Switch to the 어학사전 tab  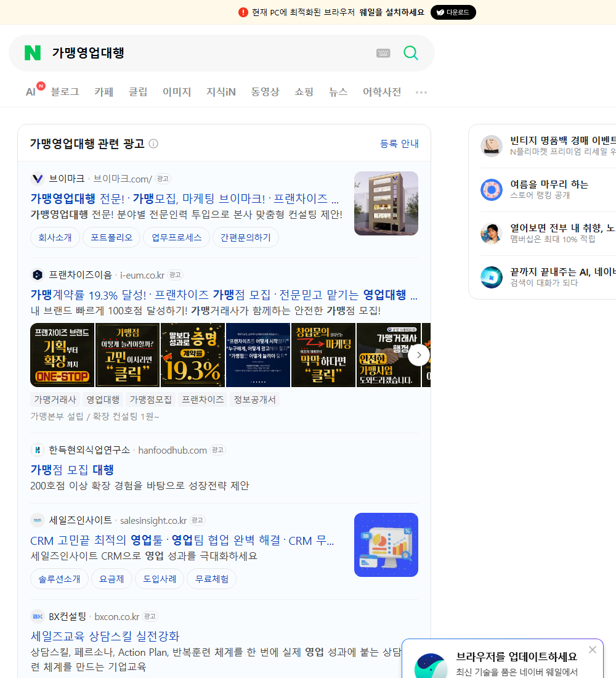(x=382, y=92)
